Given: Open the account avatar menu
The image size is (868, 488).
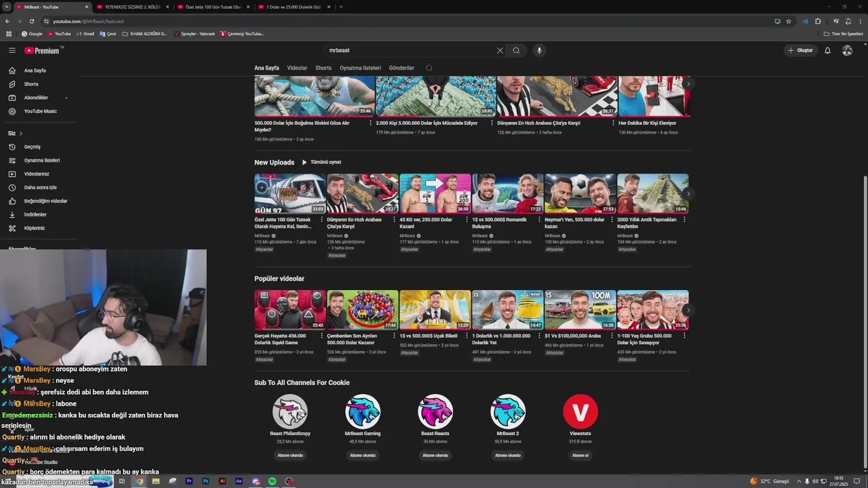Looking at the screenshot, I should [847, 50].
